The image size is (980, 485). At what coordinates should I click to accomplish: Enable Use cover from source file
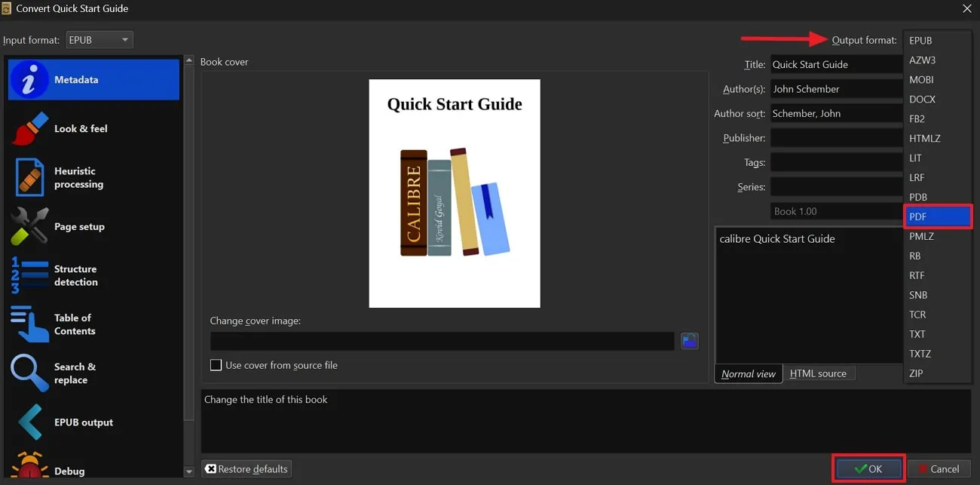(x=216, y=364)
